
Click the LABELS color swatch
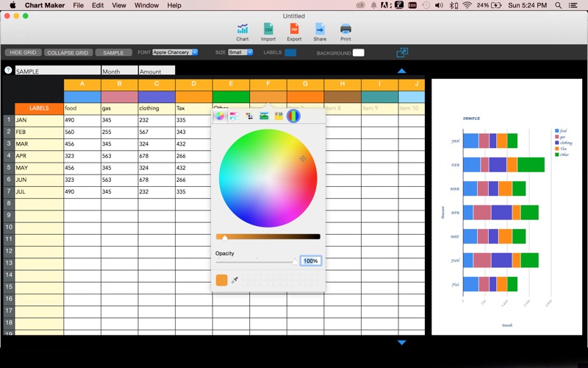click(290, 52)
